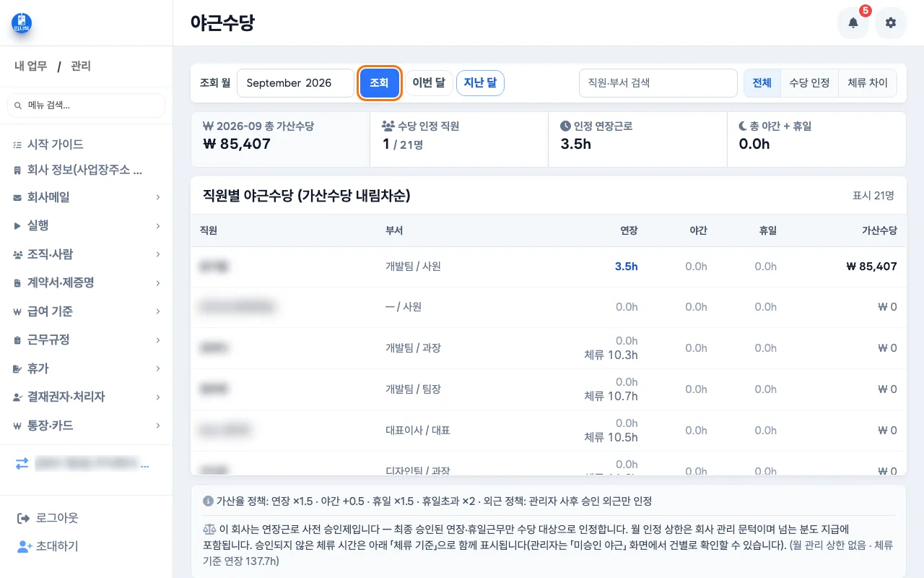Focus the 직원·부서 검색 field
Screen dimensions: 924x578
658,83
